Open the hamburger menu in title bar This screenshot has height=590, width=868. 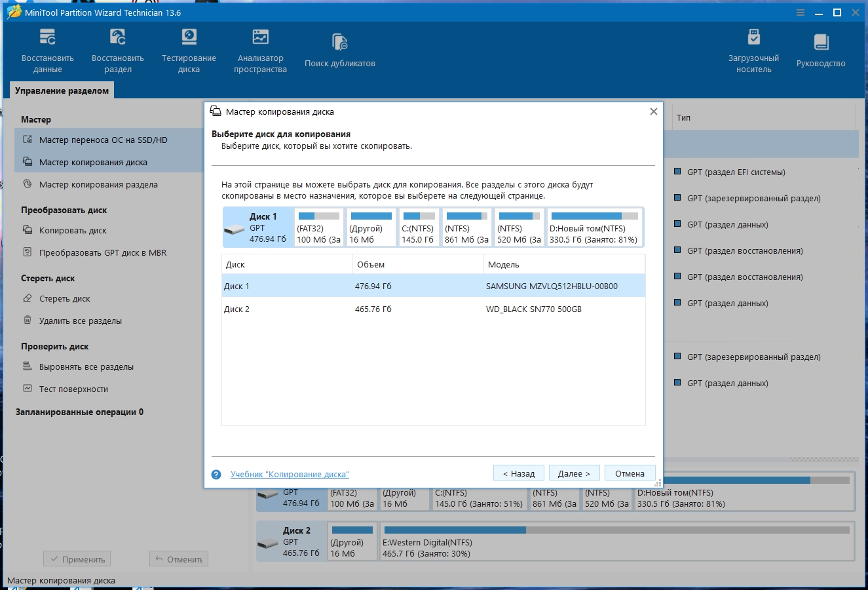pos(801,12)
